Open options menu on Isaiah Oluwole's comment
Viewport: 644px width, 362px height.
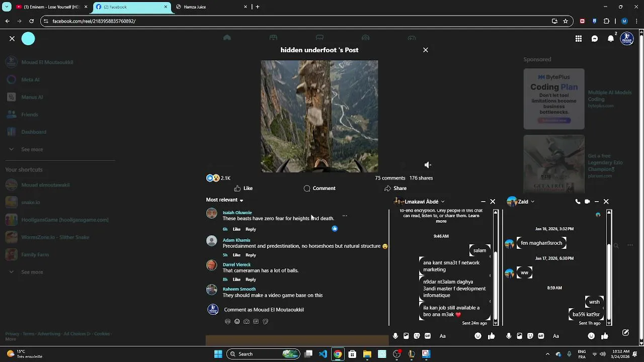(x=345, y=216)
